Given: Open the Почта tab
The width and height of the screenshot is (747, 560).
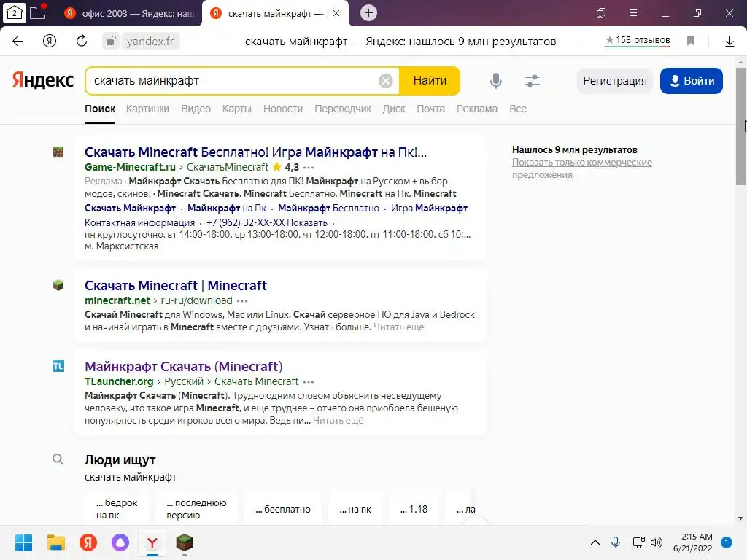Looking at the screenshot, I should (430, 109).
